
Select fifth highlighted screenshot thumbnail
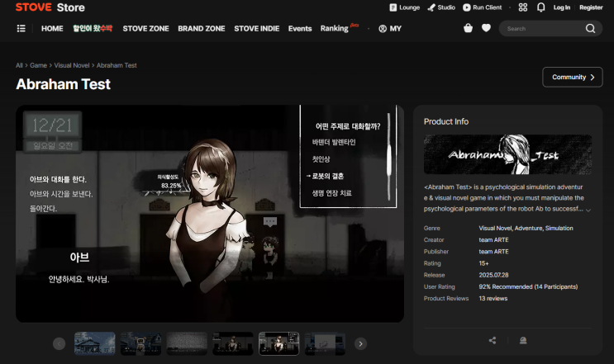click(278, 343)
